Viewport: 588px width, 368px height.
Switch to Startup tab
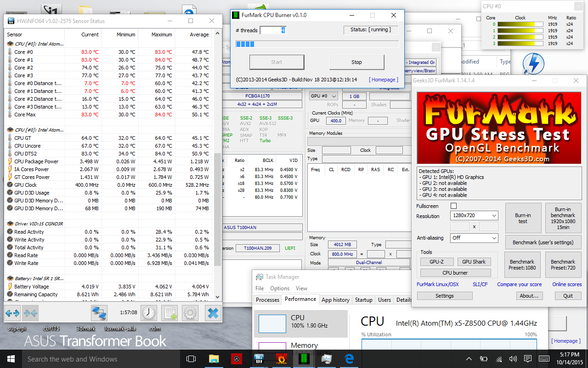click(x=364, y=299)
